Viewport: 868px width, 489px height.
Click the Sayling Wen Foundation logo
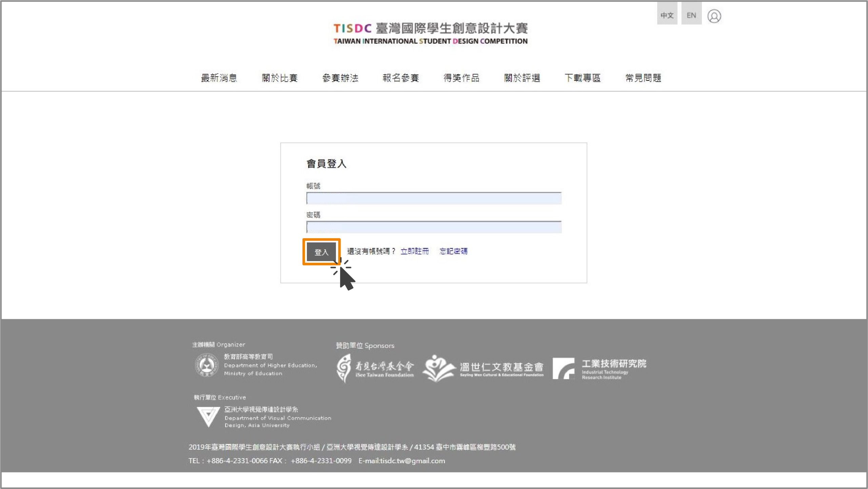tap(483, 368)
